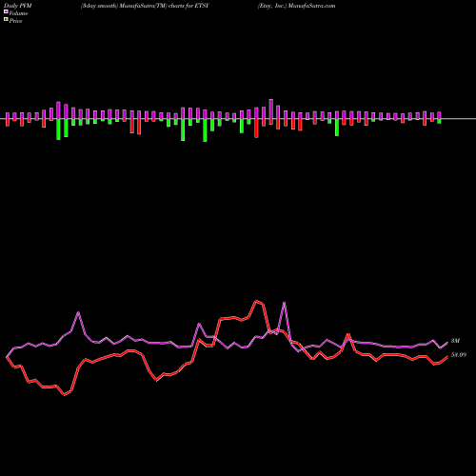Click the 'Volume' legend label
This screenshot has width=476, height=476.
[18, 13]
